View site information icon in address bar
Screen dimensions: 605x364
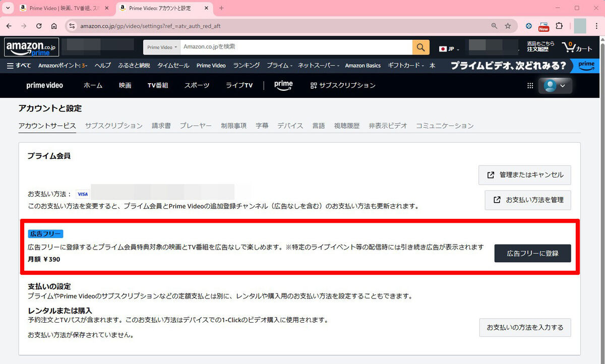point(72,26)
